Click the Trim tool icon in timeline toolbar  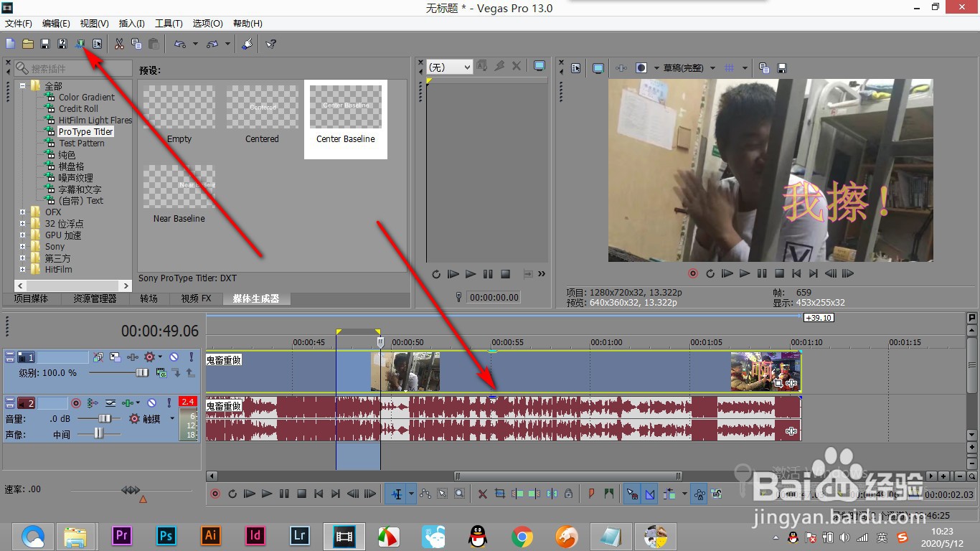tap(499, 494)
